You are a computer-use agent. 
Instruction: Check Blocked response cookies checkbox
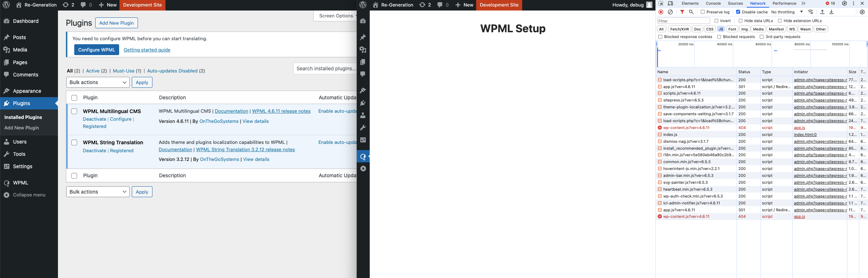tap(660, 37)
